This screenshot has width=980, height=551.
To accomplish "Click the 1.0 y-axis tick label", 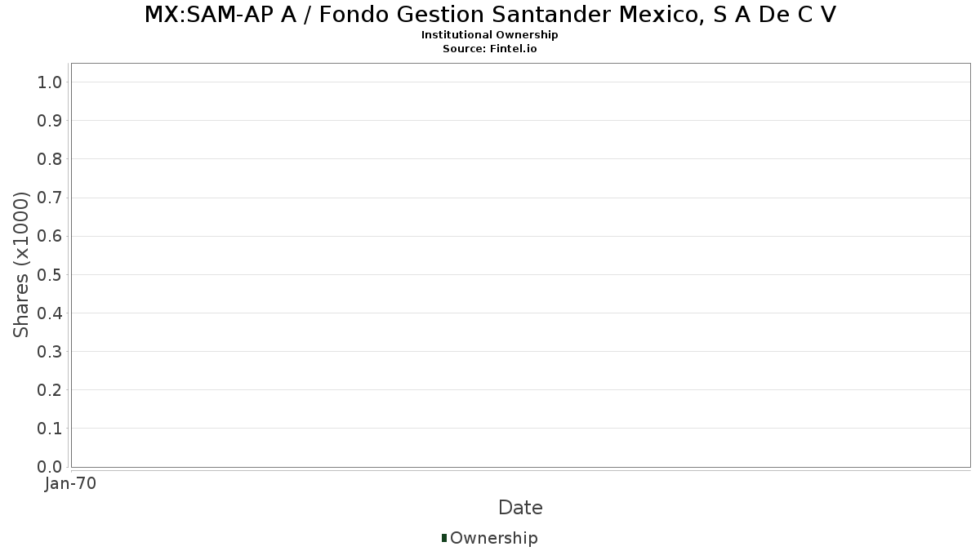I will click(x=51, y=82).
